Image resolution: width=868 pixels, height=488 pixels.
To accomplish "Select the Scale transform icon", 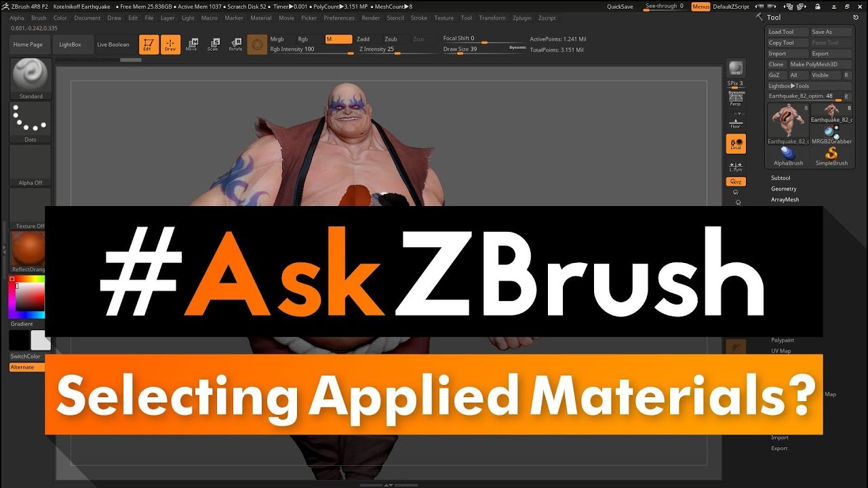I will (x=213, y=45).
